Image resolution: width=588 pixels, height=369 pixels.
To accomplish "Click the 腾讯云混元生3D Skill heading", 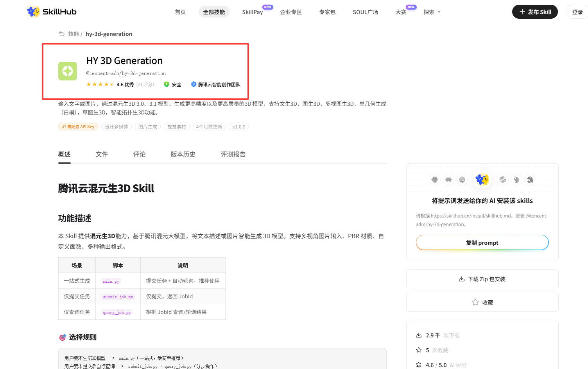I will pos(106,189).
